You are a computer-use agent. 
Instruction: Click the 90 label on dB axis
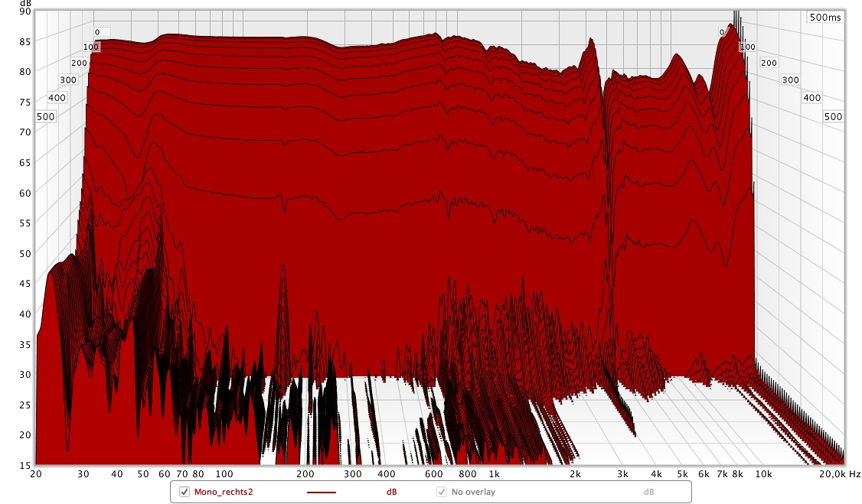[x=25, y=11]
